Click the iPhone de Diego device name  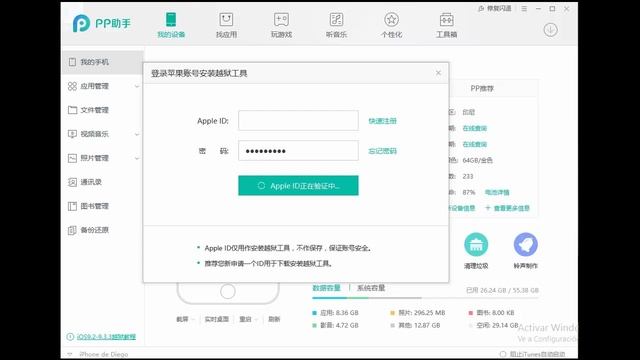(x=104, y=354)
